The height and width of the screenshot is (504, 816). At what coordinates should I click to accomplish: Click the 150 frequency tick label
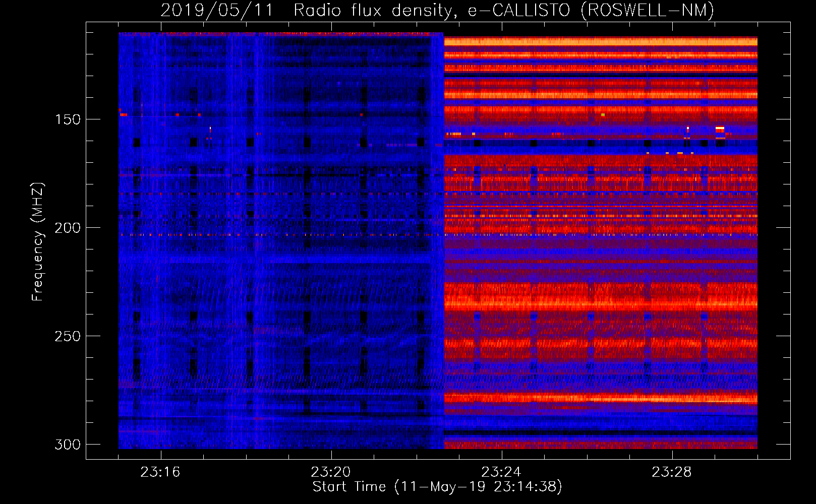(x=68, y=119)
